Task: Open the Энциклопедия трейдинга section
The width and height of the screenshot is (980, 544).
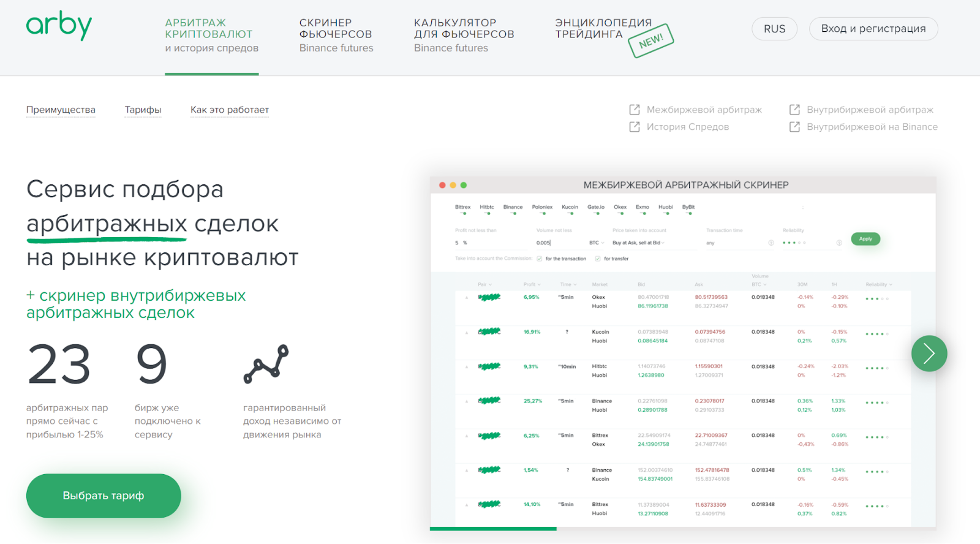Action: [x=603, y=28]
